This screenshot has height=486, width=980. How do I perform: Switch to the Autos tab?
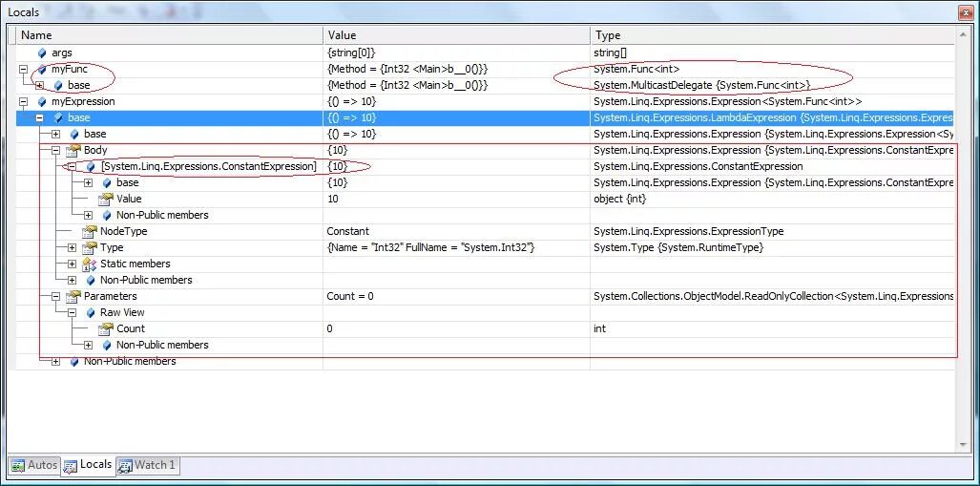coord(35,465)
